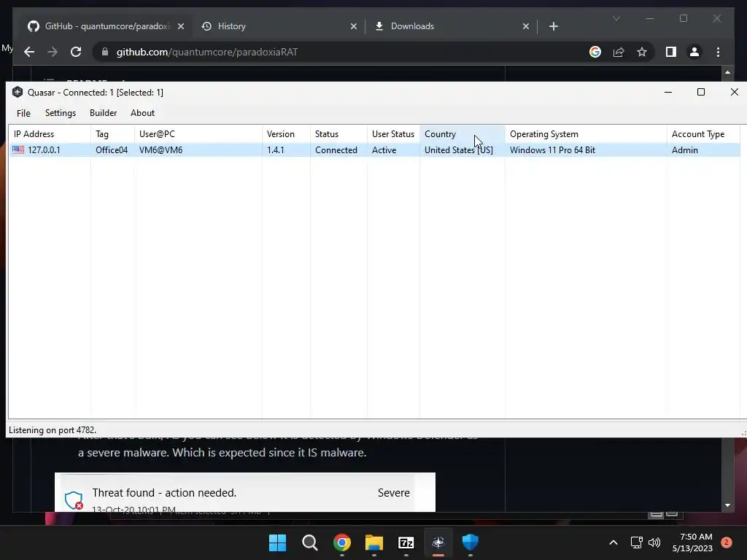Click the US flag icon in client row
The image size is (747, 560).
(x=18, y=150)
